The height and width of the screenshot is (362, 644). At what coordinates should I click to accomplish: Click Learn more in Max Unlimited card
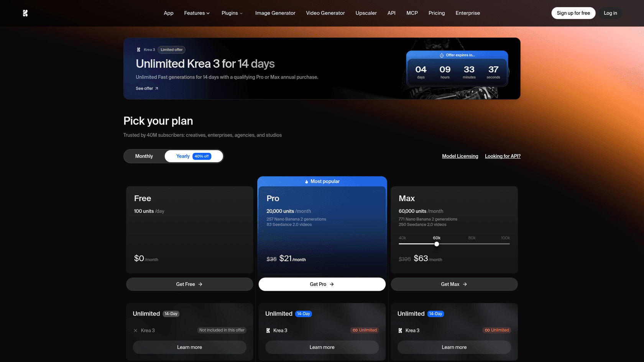coord(454,347)
